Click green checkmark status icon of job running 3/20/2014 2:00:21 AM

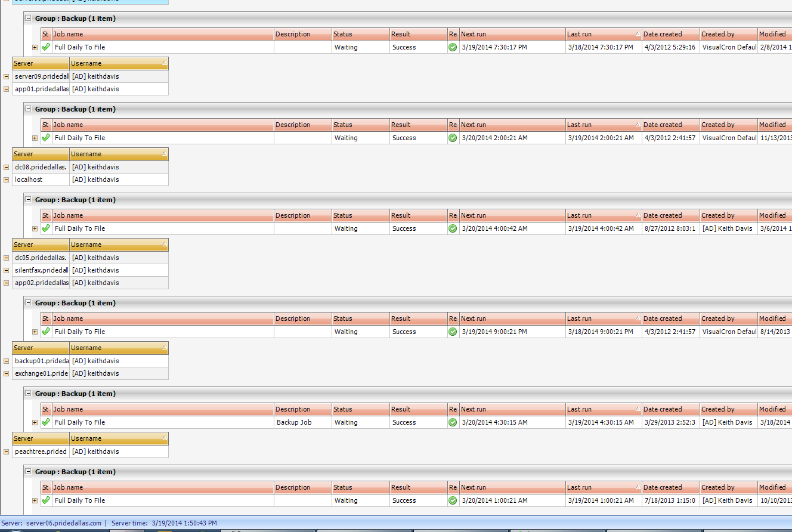(46, 138)
